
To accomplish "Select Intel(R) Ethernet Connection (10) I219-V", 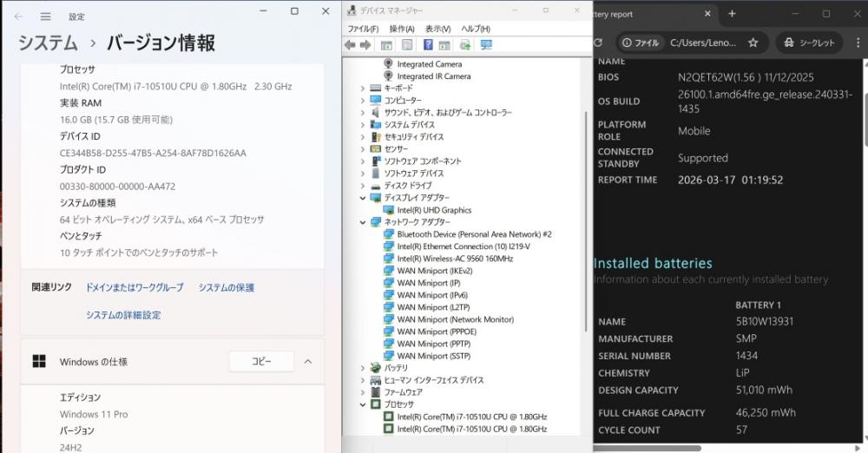I will pyautogui.click(x=464, y=246).
